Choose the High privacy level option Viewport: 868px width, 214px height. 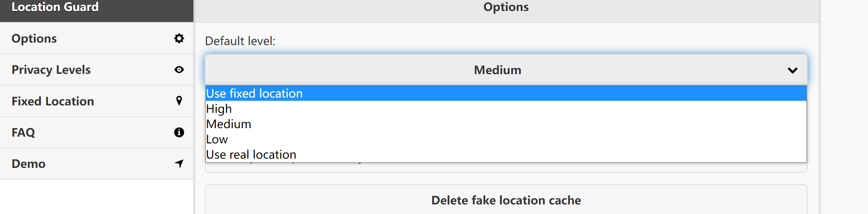[x=506, y=109]
